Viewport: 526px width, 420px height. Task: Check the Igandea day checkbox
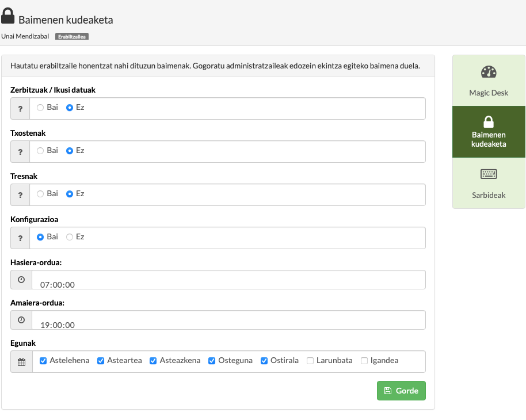[364, 361]
